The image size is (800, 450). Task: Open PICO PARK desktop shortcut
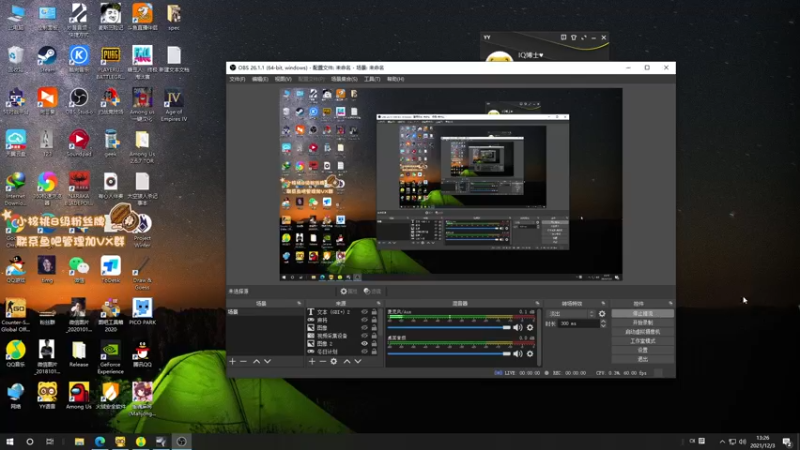pos(142,312)
